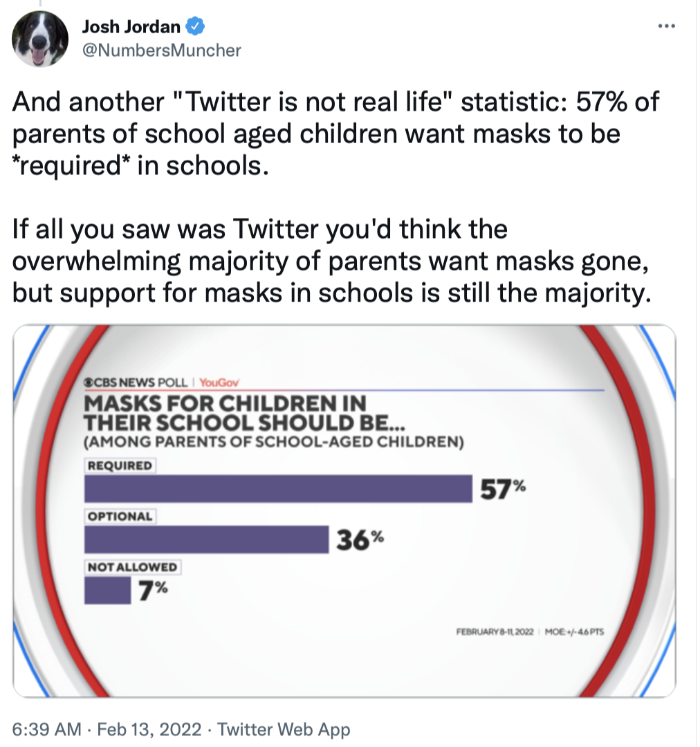Click the YouGov label in the chart
Screen dimensions: 700x747
point(218,383)
